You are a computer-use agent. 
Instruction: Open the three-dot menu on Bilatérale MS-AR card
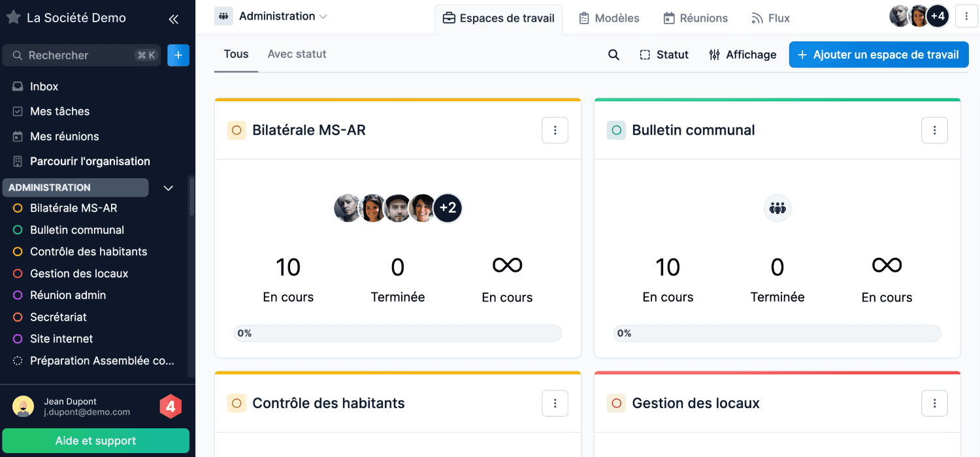555,131
